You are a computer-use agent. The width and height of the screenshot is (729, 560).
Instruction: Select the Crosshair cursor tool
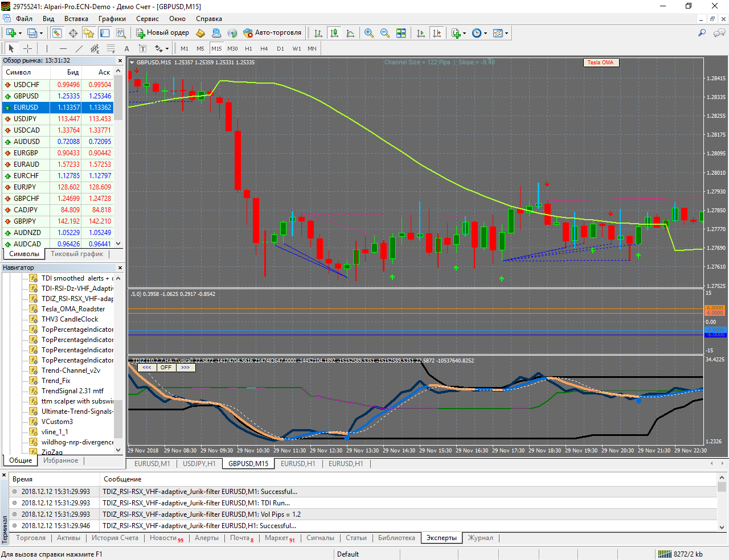pos(27,49)
